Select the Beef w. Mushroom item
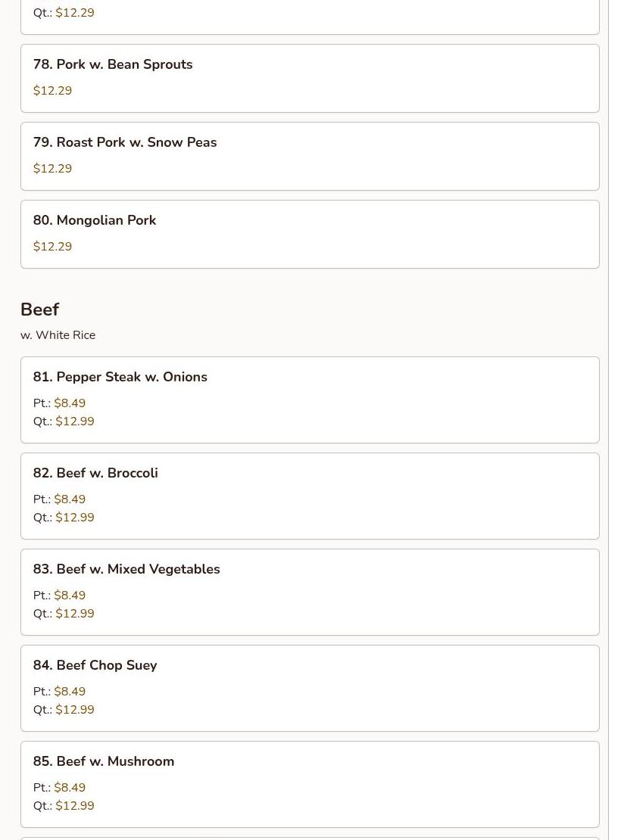Viewport: 624px width, 840px height. click(104, 761)
